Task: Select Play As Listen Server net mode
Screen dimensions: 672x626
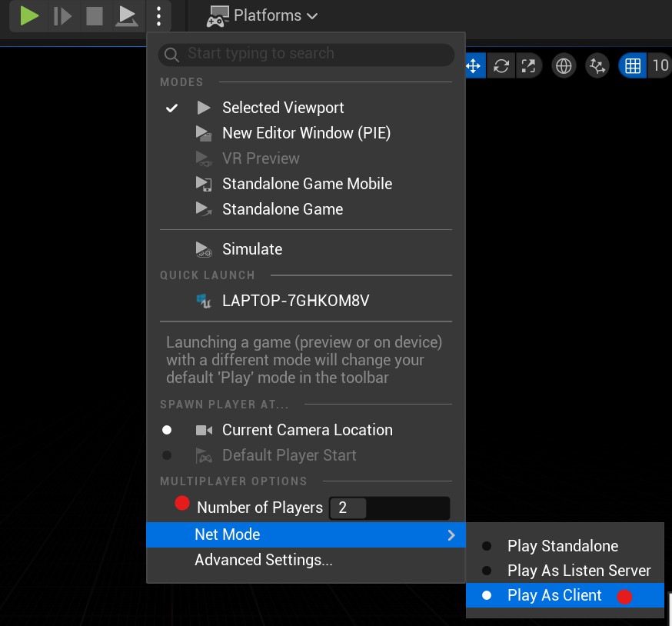Action: click(x=565, y=571)
